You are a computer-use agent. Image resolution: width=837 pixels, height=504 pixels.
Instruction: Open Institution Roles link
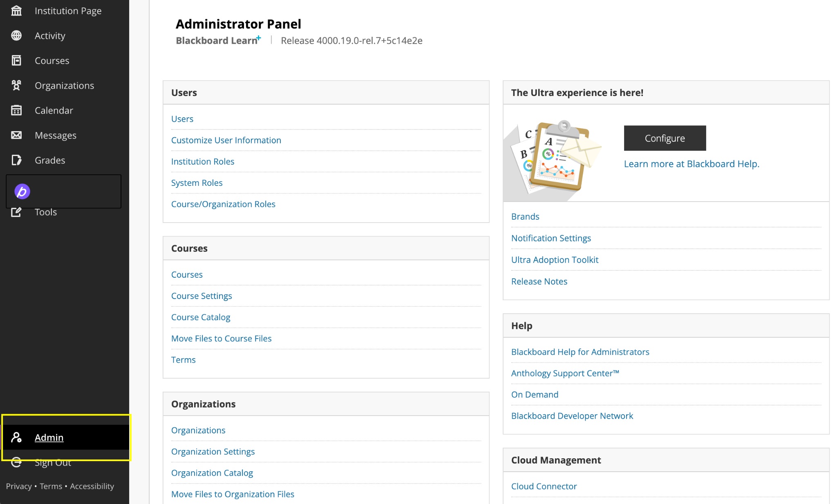(x=203, y=161)
